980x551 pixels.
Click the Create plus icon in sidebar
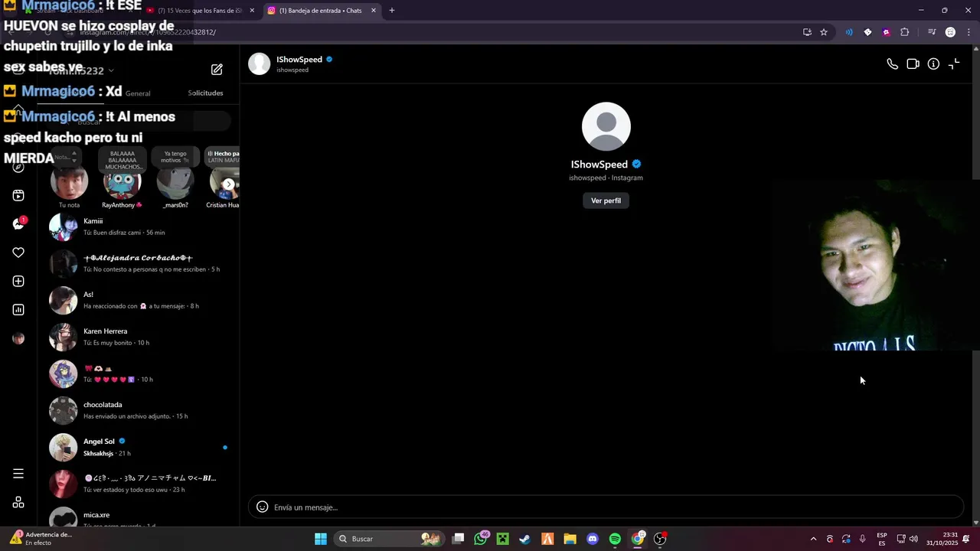[x=18, y=281]
